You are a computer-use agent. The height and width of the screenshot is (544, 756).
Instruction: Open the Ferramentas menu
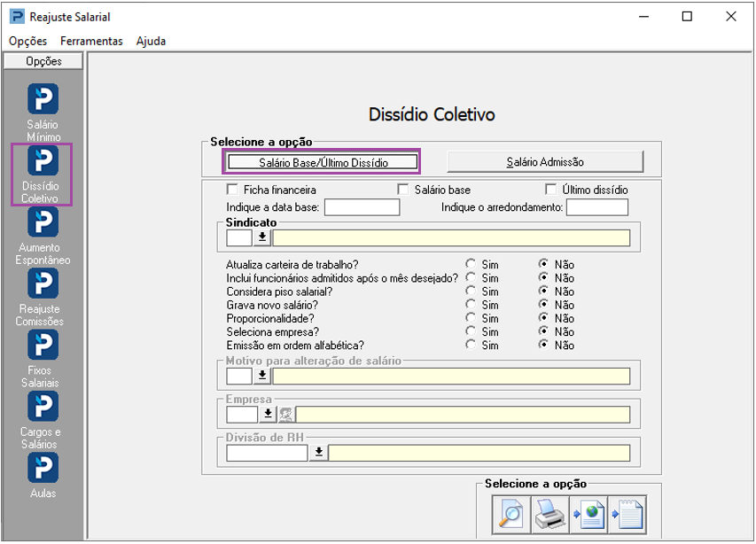coord(91,42)
